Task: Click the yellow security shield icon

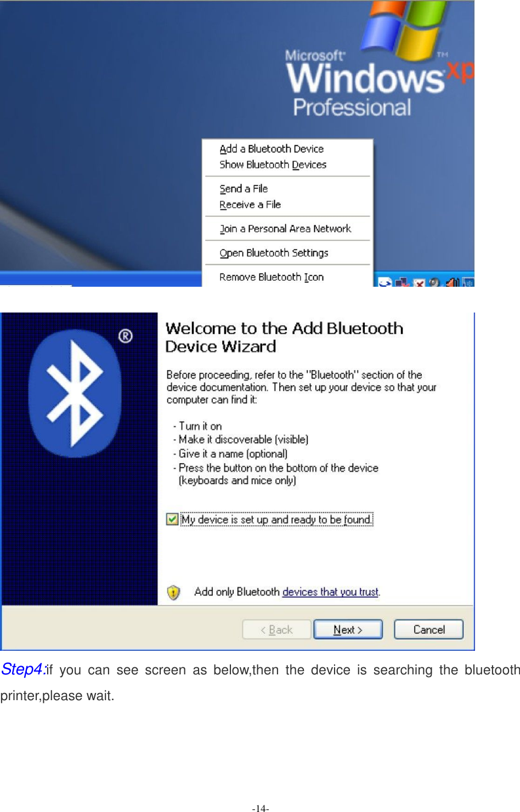Action: pos(173,592)
